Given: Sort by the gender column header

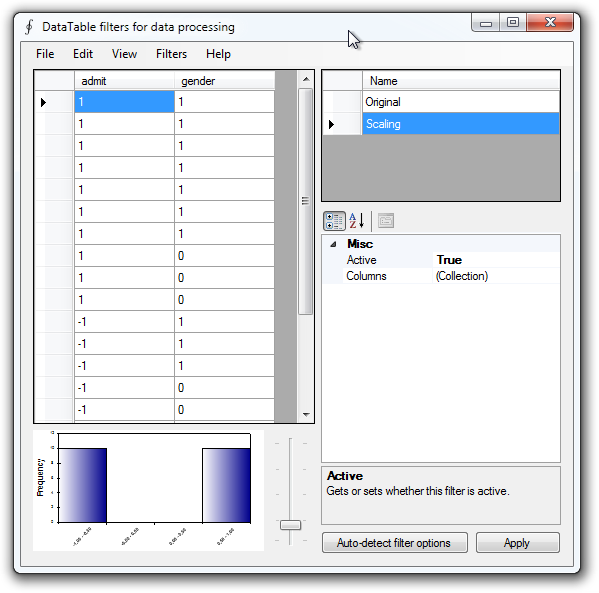Looking at the screenshot, I should pyautogui.click(x=224, y=81).
